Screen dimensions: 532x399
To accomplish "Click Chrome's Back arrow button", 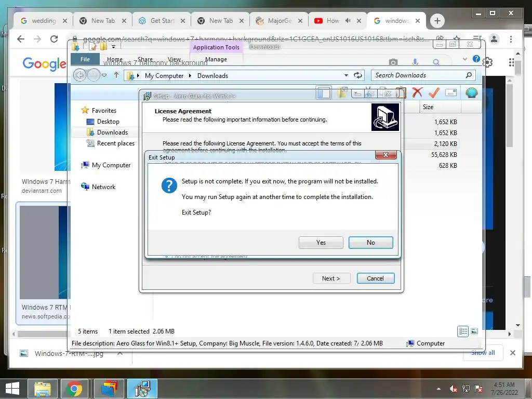I will pos(21,39).
